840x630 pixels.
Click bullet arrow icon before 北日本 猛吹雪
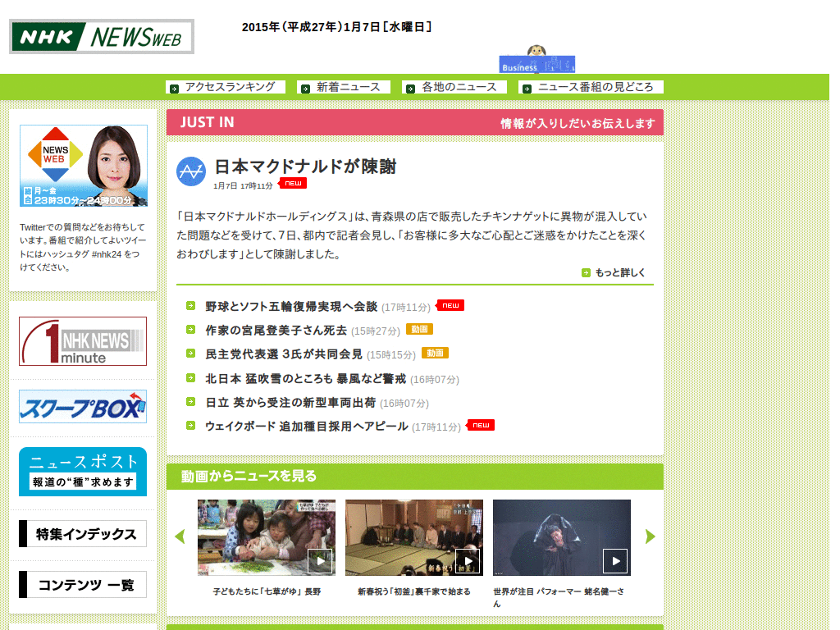click(190, 378)
